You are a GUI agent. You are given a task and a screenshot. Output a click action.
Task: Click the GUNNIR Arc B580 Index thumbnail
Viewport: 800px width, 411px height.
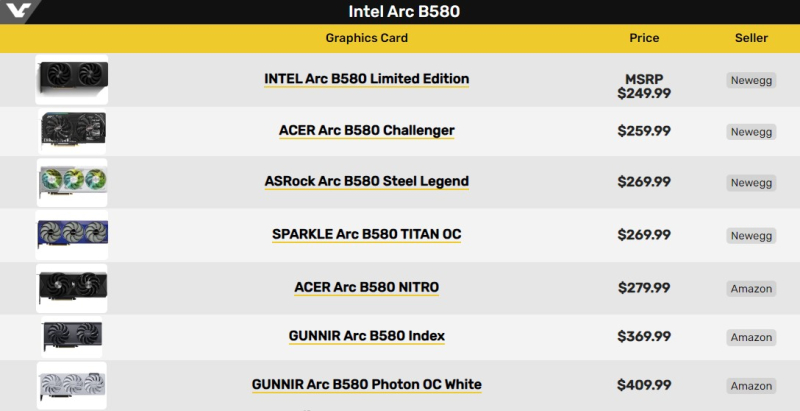click(x=72, y=337)
